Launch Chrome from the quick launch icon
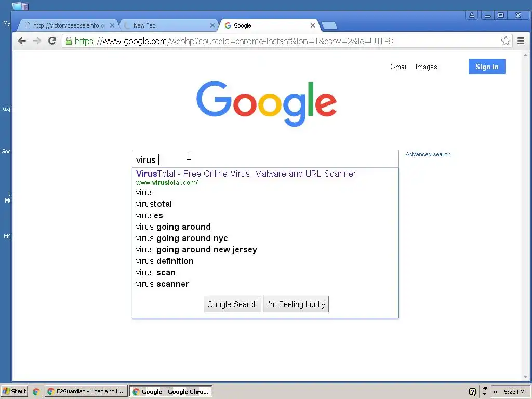The width and height of the screenshot is (532, 399). coord(36,392)
